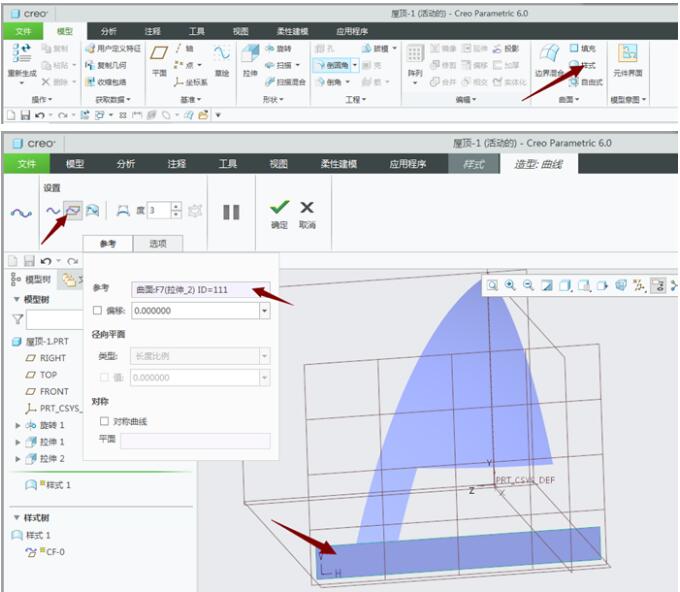680x592 pixels.
Task: Click the 平面 field under 对称
Action: pos(195,441)
